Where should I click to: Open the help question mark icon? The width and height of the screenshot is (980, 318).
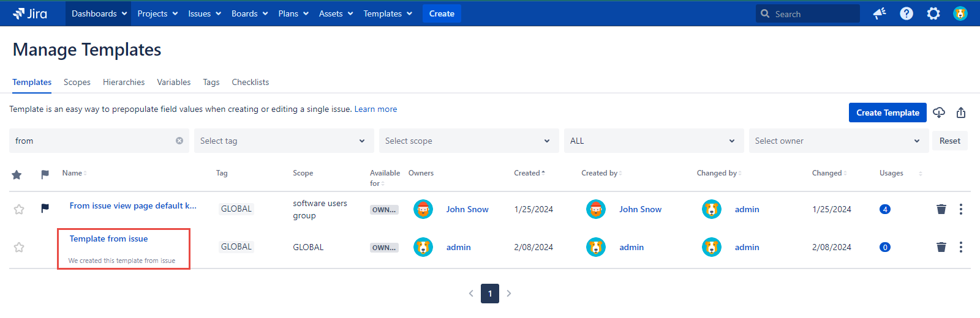906,13
